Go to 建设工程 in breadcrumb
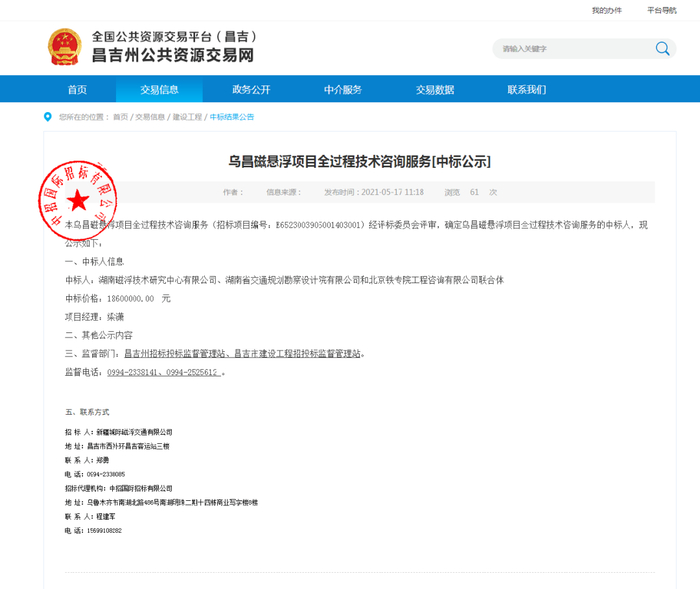The height and width of the screenshot is (589, 700). click(x=188, y=117)
